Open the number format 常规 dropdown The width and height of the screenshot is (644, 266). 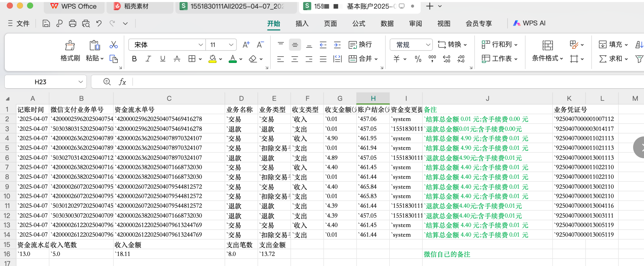pos(428,45)
